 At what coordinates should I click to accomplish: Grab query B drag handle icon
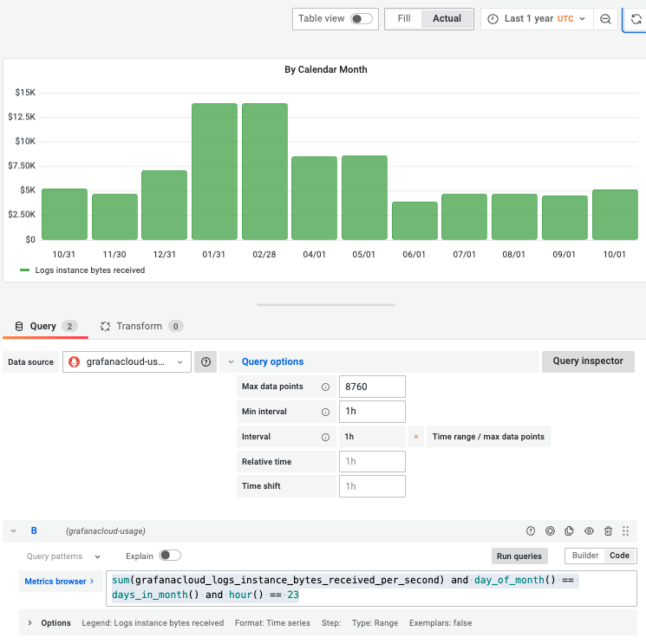click(625, 531)
